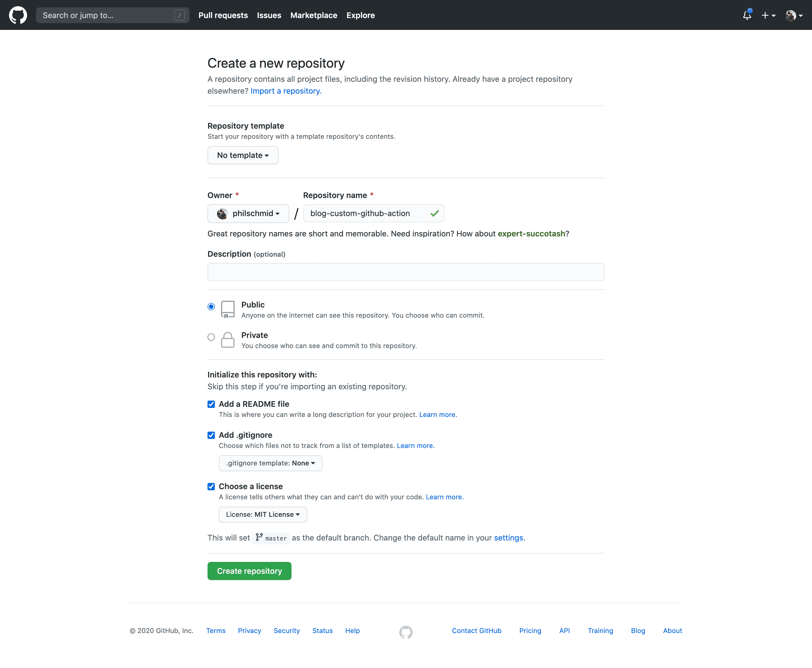Click the GitHub octocat logo in header

[x=18, y=15]
